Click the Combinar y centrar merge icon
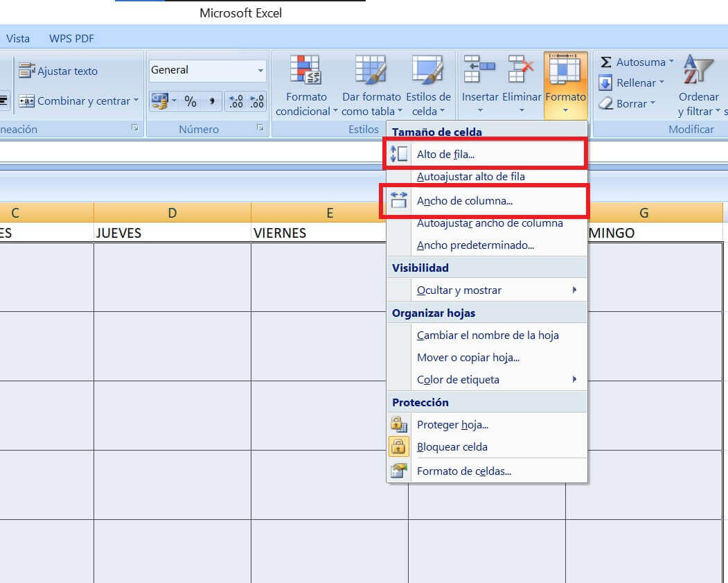The image size is (728, 583). [x=26, y=101]
